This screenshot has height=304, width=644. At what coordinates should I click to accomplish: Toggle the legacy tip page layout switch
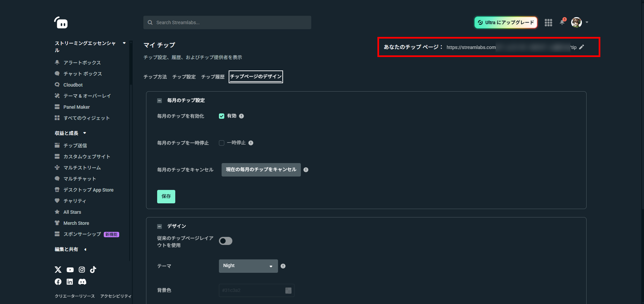point(226,241)
